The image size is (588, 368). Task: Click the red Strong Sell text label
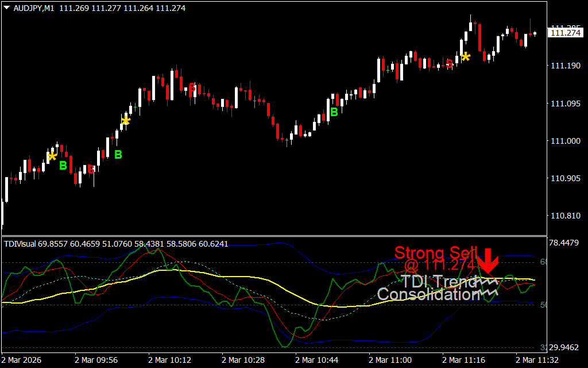click(x=435, y=253)
